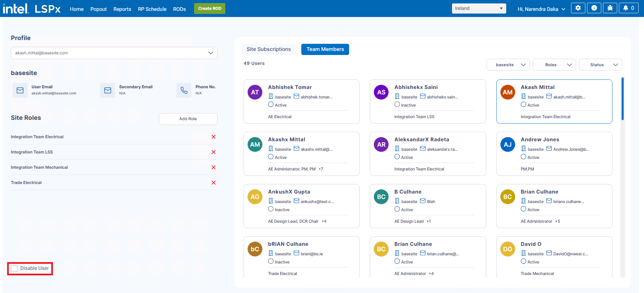
Task: Toggle Abhishek Tomar's Active status circle
Action: (271, 105)
